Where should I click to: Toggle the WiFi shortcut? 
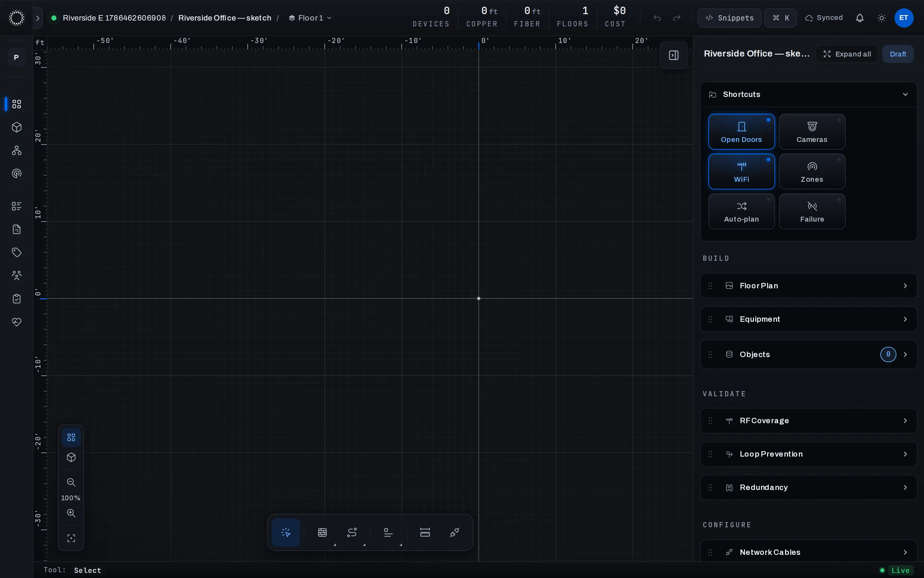coord(741,171)
